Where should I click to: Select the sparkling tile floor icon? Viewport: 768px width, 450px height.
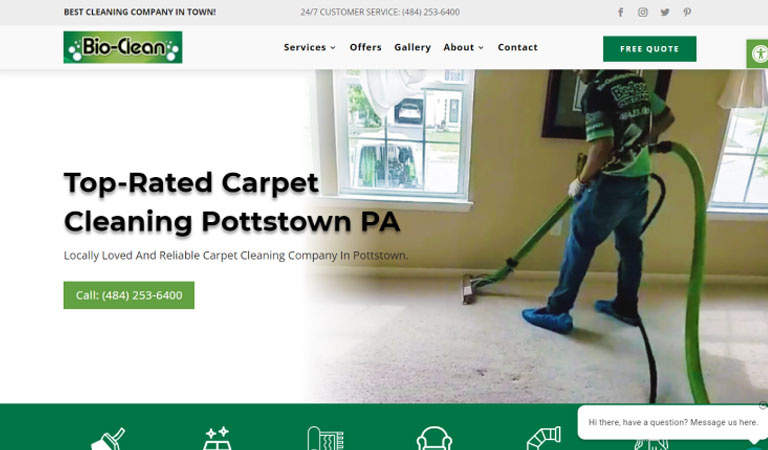tap(217, 438)
